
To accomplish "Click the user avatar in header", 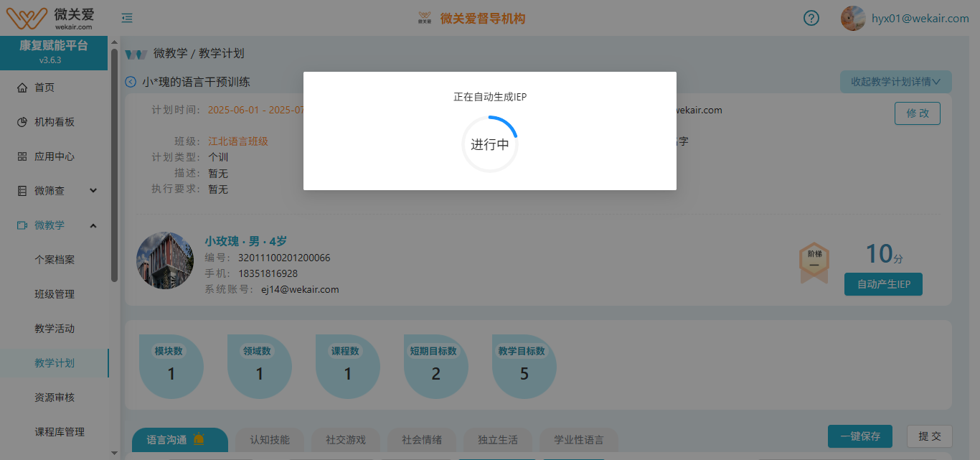I will (852, 18).
